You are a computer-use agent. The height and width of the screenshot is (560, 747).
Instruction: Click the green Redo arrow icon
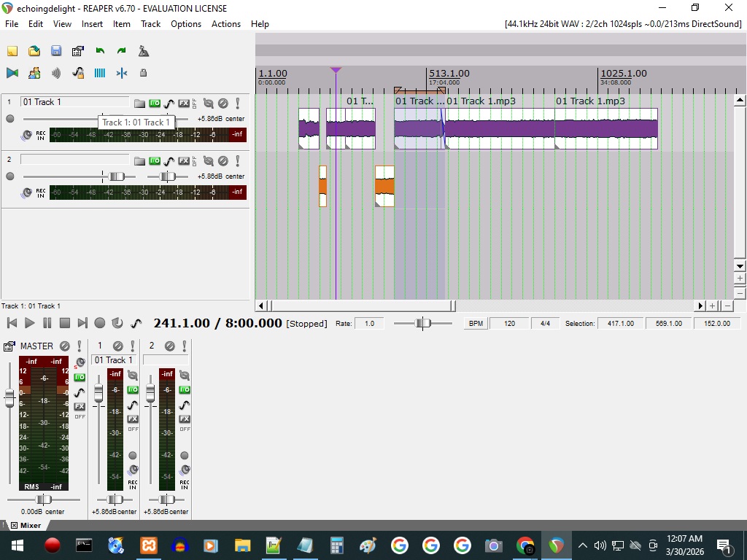(122, 51)
